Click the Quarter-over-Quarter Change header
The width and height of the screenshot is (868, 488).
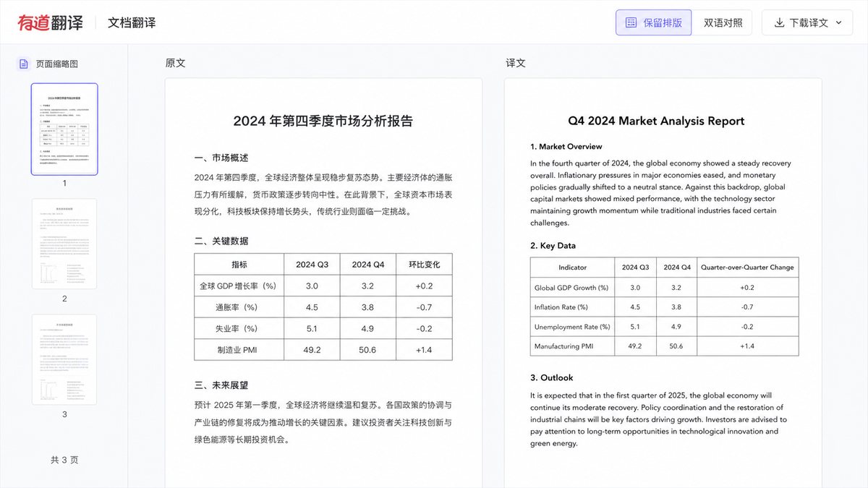pos(748,267)
